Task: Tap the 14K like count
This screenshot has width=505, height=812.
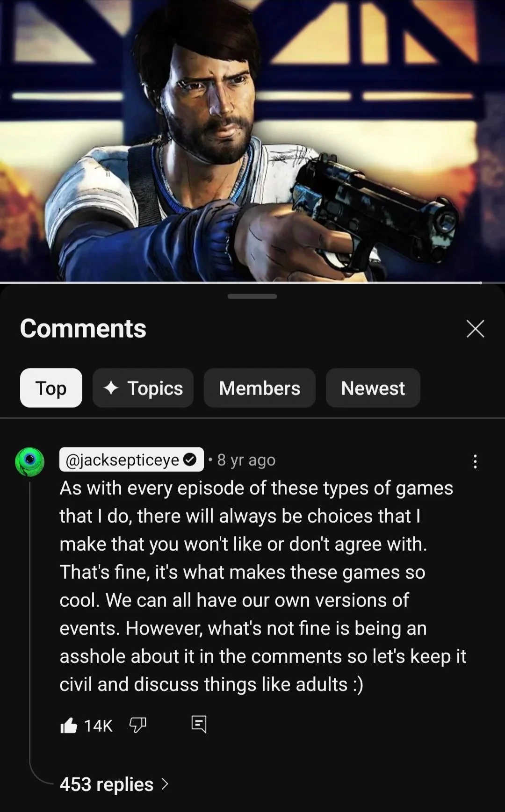Action: click(98, 726)
